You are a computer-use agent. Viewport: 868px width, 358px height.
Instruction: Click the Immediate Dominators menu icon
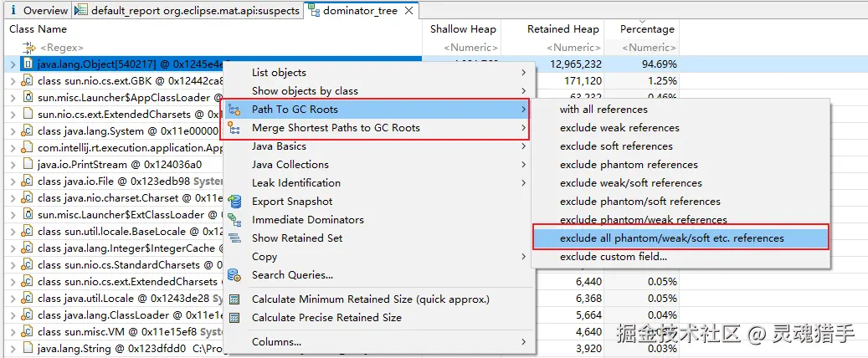click(x=234, y=220)
